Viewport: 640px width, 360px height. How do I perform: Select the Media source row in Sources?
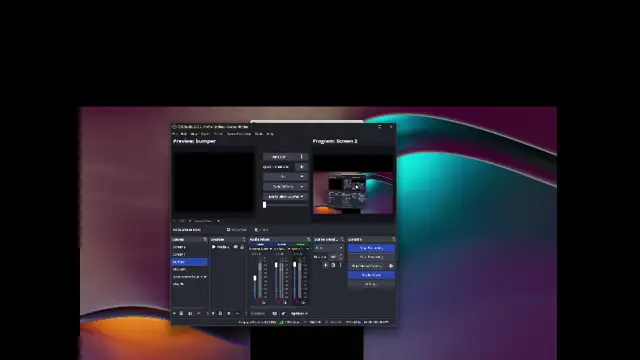coord(228,247)
